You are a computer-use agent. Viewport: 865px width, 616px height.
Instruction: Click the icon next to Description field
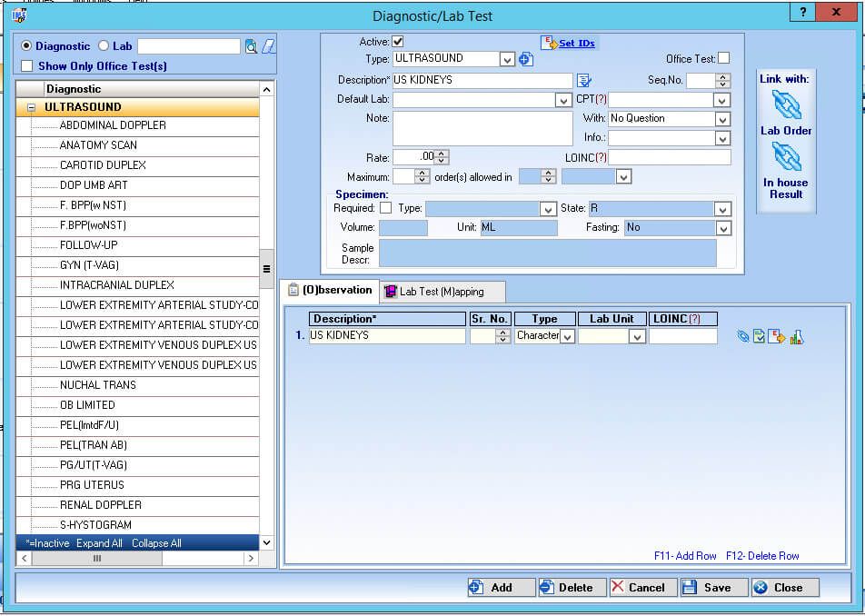[584, 80]
